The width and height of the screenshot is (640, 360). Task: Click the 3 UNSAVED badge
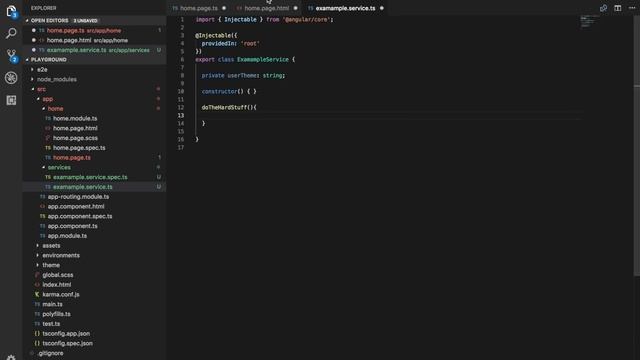pyautogui.click(x=86, y=21)
